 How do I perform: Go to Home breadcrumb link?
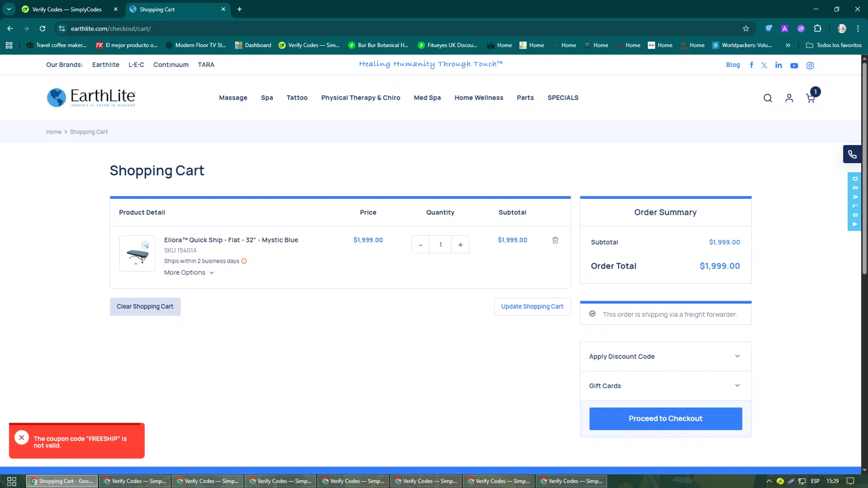(x=54, y=132)
